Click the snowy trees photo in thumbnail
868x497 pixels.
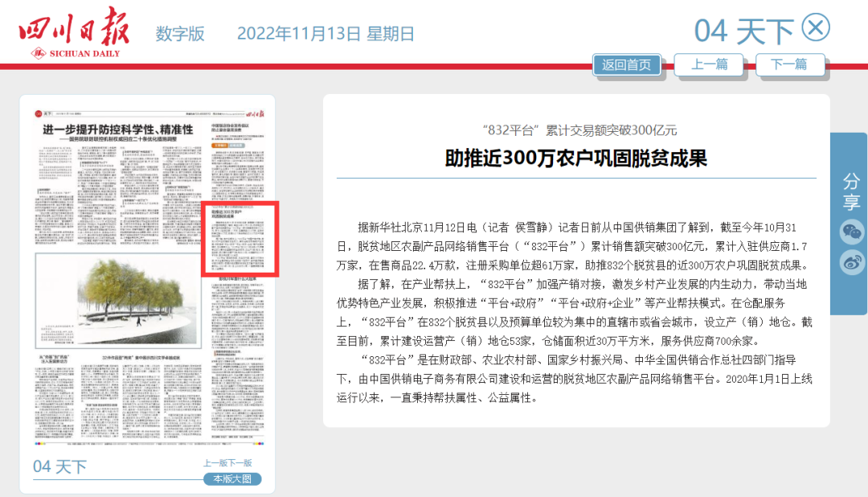118,301
